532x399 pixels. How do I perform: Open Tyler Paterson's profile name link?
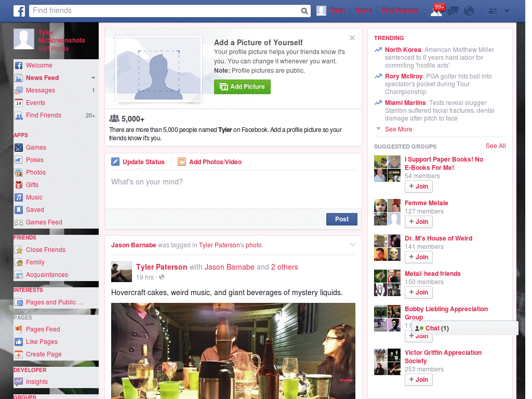point(162,268)
